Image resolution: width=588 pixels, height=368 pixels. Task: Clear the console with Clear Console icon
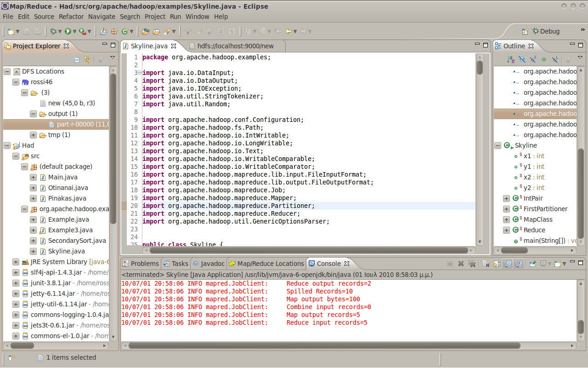tap(486, 264)
